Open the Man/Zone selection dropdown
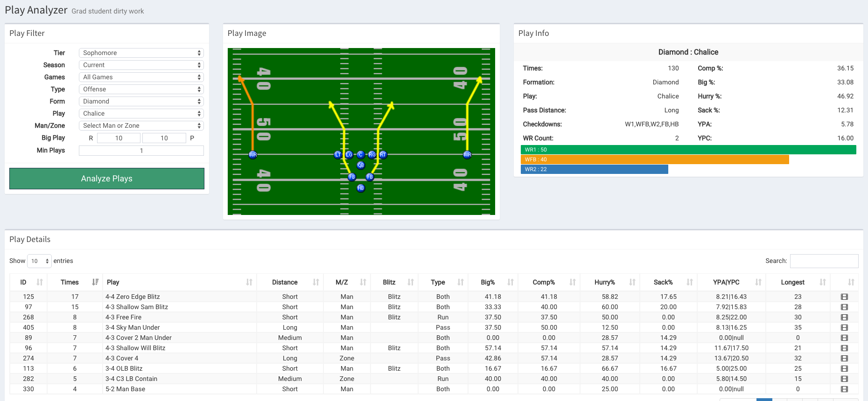868x401 pixels. (x=141, y=126)
